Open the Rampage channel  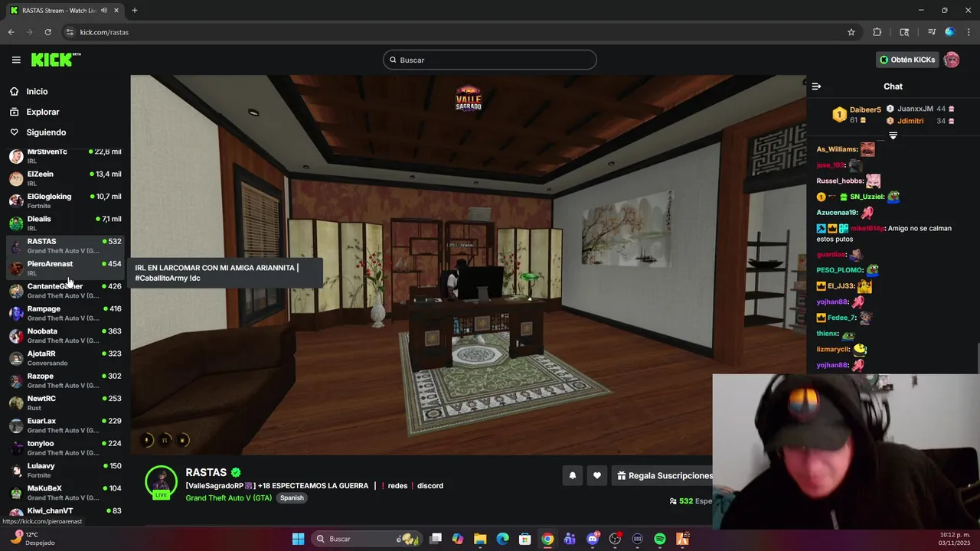tap(65, 313)
